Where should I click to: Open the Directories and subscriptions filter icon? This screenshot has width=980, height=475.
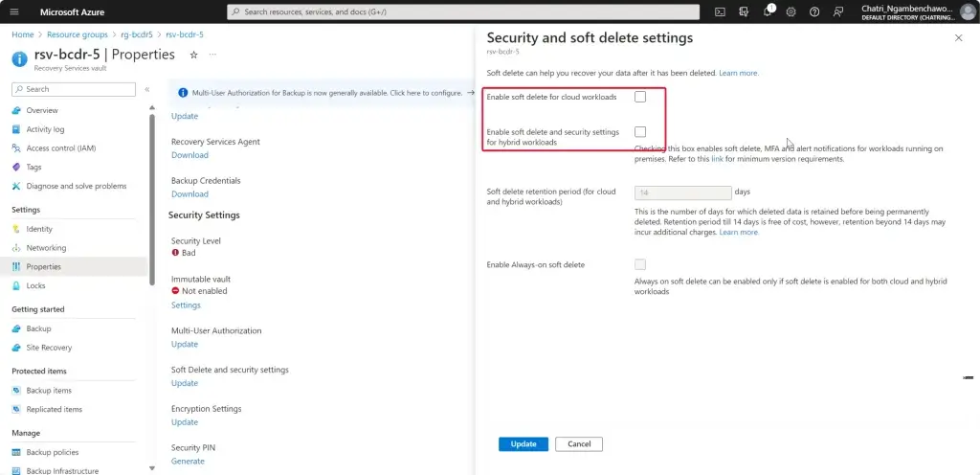[x=744, y=11]
